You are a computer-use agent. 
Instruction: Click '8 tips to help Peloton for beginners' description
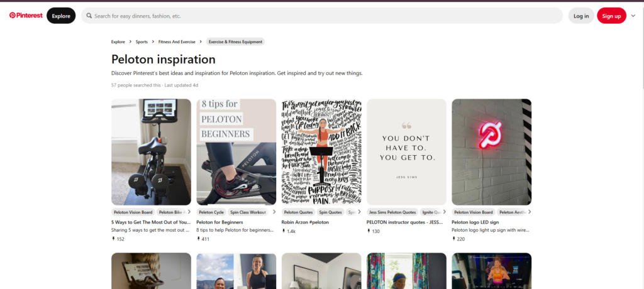pyautogui.click(x=235, y=231)
